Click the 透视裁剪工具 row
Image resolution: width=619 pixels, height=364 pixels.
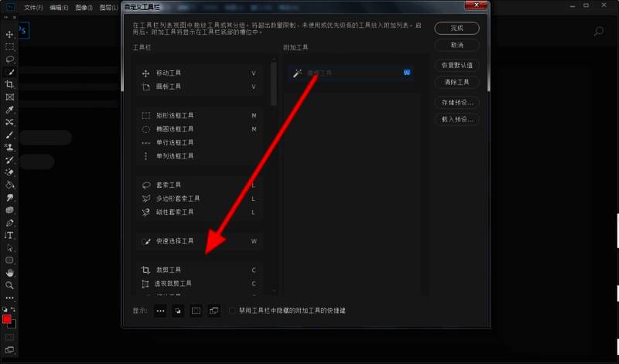[x=199, y=284]
